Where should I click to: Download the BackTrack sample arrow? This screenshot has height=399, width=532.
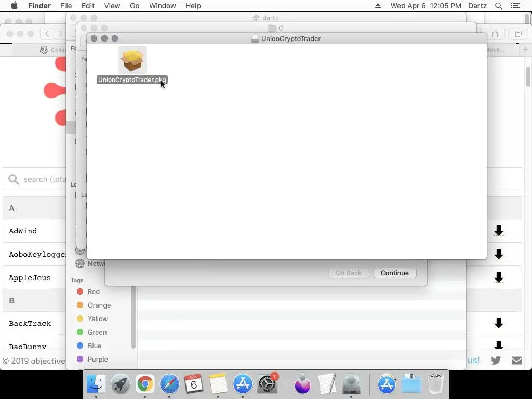pos(498,324)
